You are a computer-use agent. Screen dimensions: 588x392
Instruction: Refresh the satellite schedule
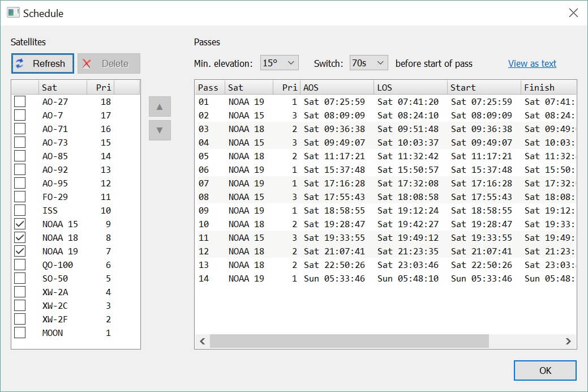[42, 63]
